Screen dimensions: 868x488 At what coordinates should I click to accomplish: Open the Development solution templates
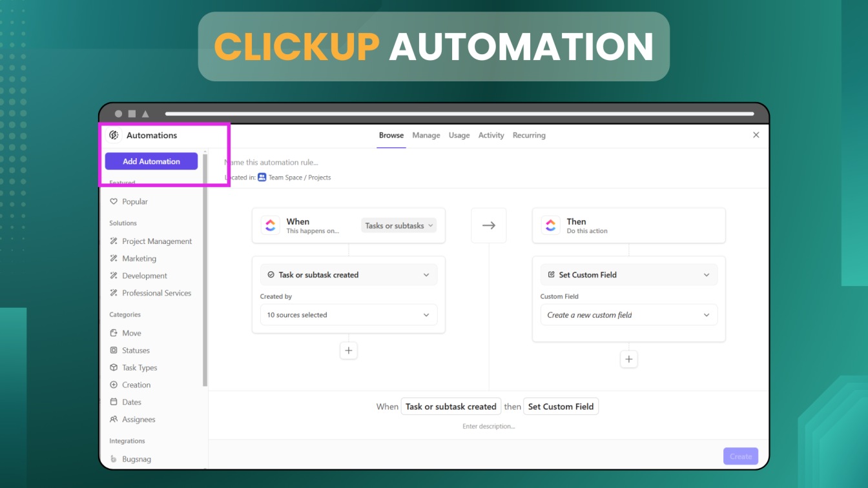[145, 276]
